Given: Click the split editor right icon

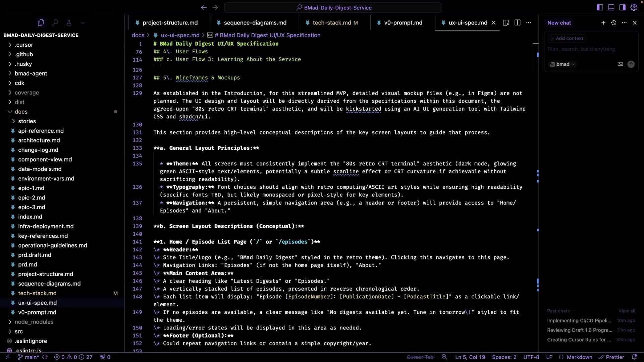Looking at the screenshot, I should coord(518,22).
